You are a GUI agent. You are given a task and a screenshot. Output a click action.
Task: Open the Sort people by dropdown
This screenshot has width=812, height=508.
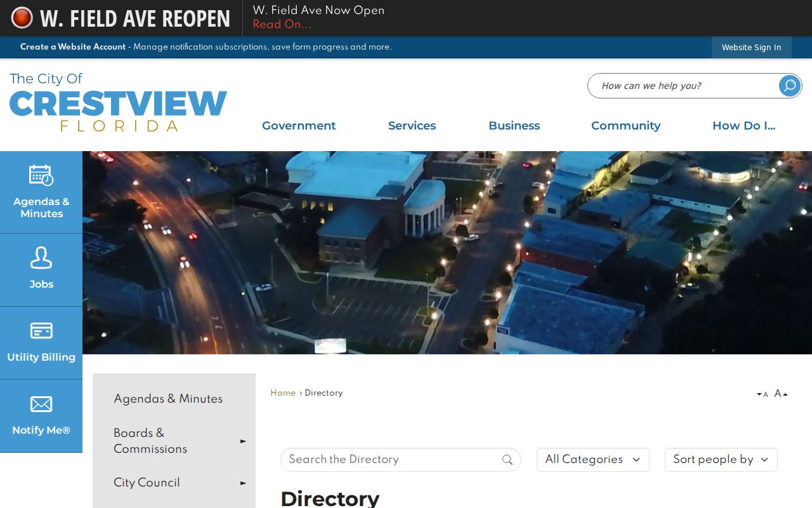(x=721, y=460)
